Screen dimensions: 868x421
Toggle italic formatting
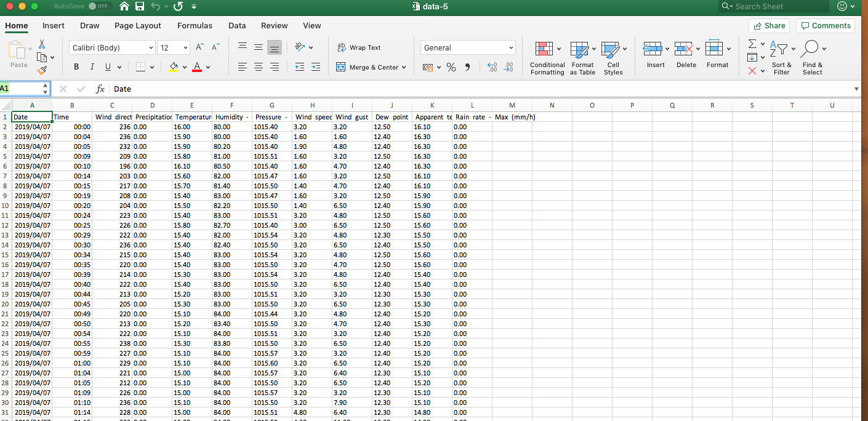(92, 67)
